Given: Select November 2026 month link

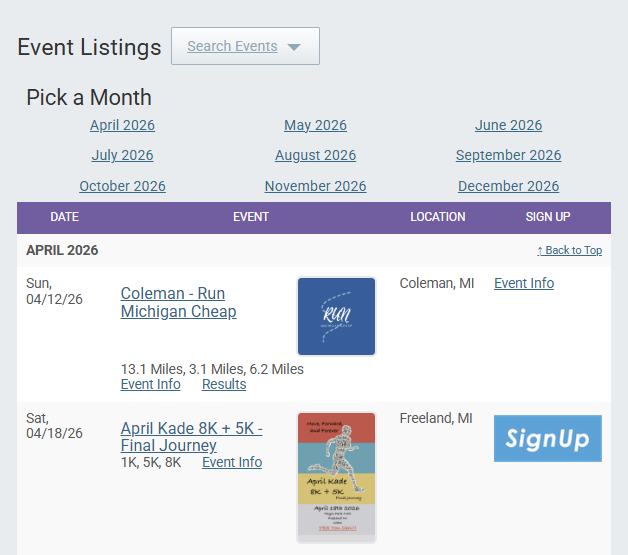Looking at the screenshot, I should point(315,186).
